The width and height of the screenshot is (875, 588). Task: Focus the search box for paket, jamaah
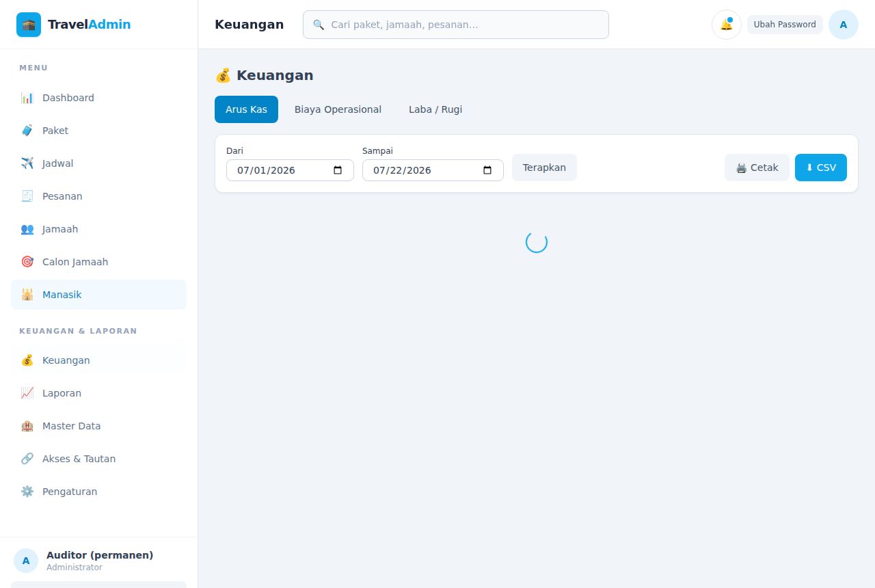pos(456,25)
